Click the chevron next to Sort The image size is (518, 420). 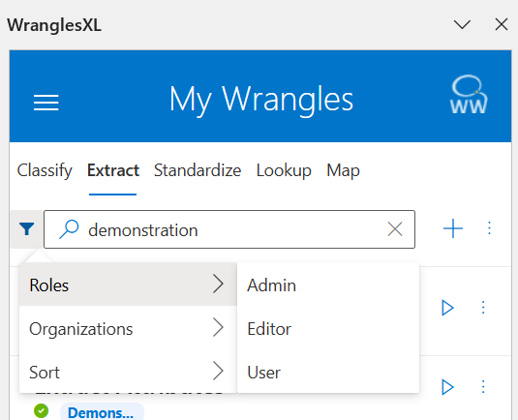click(x=218, y=372)
